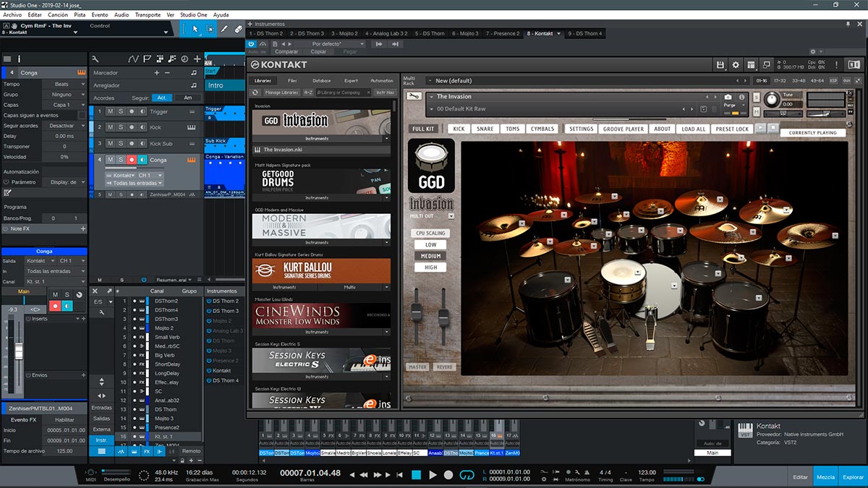The width and height of the screenshot is (868, 488).
Task: Open the CYMBALS tab in GGD Invasion
Action: (542, 129)
